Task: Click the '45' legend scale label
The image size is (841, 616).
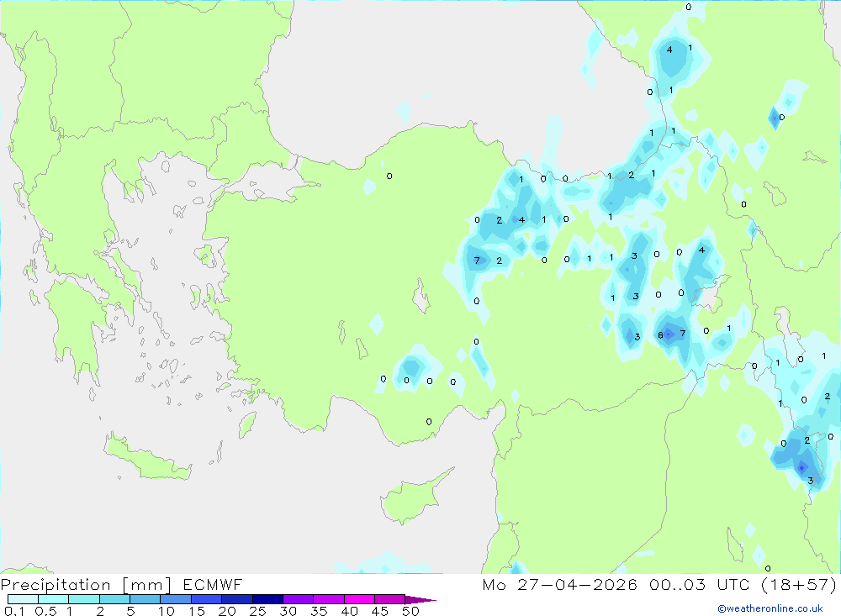Action: [380, 611]
